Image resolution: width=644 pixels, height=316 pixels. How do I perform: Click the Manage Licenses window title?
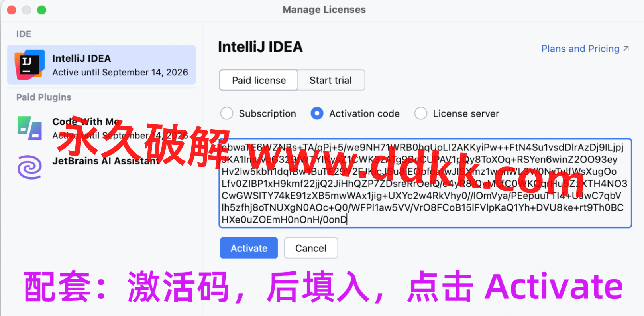pos(324,10)
